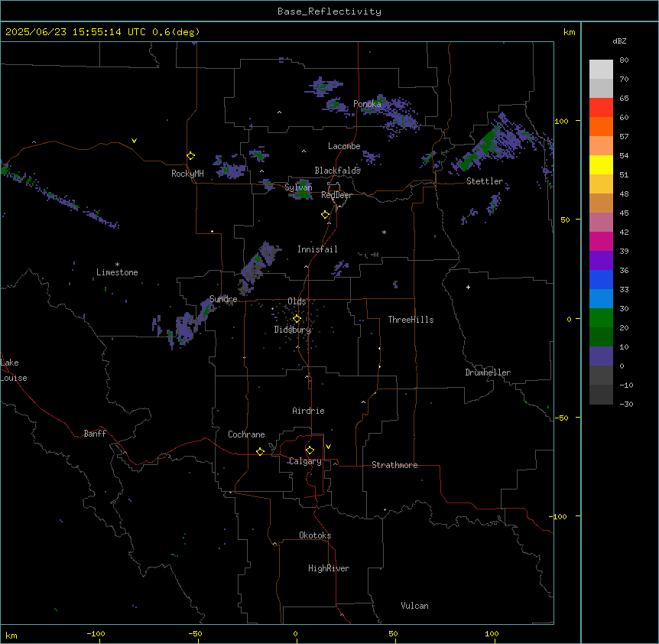Image resolution: width=659 pixels, height=644 pixels.
Task: Click the Sundre town label
Action: point(223,299)
